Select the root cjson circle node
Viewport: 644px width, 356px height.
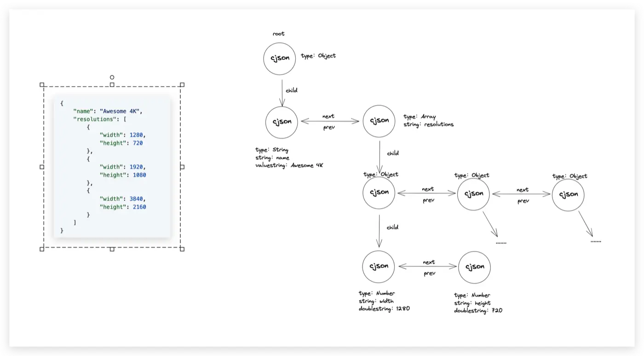279,58
